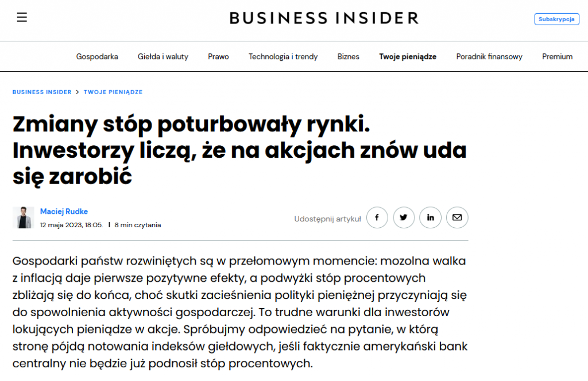
Task: Click the Business Insider logo
Action: (x=324, y=18)
